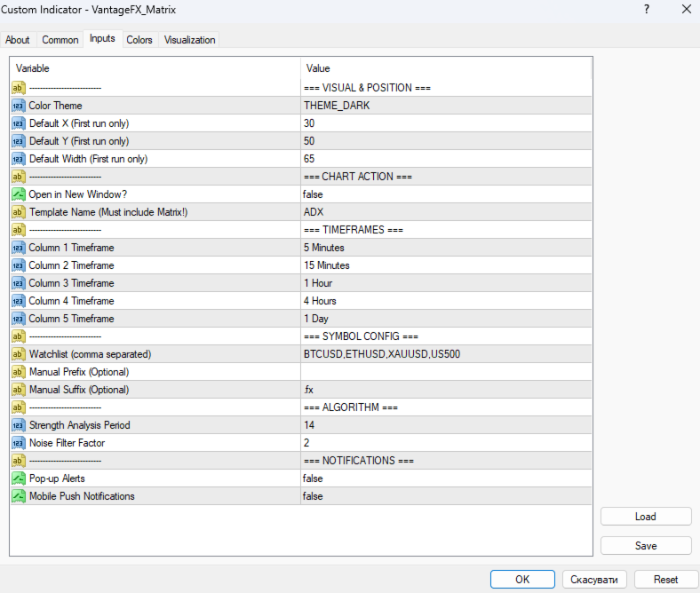Open the 1 Hour timeframe value
Image resolution: width=700 pixels, height=593 pixels.
[x=446, y=283]
